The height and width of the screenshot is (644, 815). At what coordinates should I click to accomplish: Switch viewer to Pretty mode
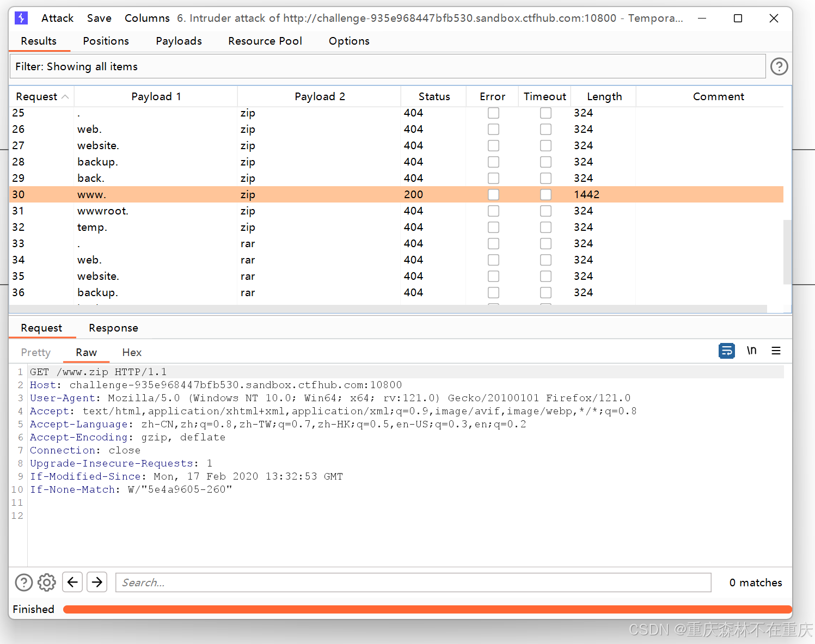35,352
